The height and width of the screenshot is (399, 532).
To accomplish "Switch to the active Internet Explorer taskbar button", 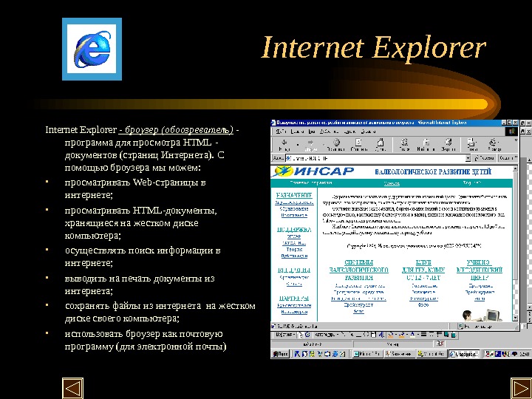I will (464, 354).
